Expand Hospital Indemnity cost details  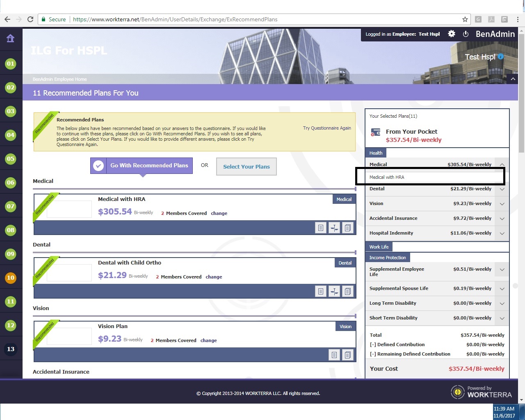coord(502,233)
